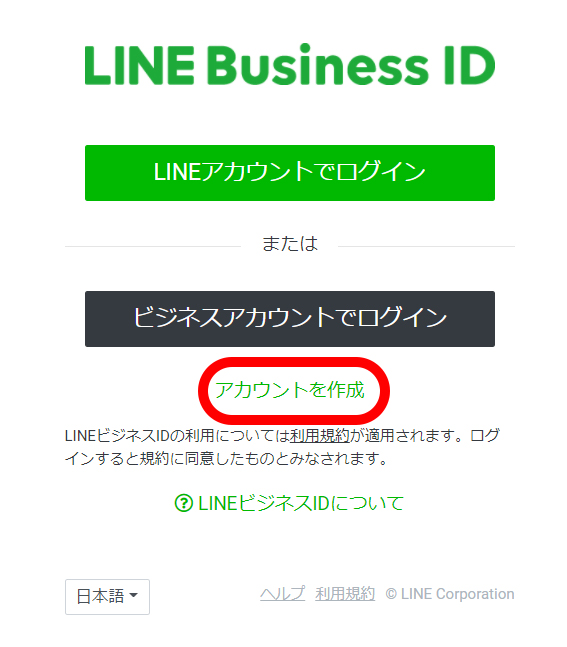Image resolution: width=567 pixels, height=647 pixels.
Task: Click divider line left of または
Action: pos(153,246)
